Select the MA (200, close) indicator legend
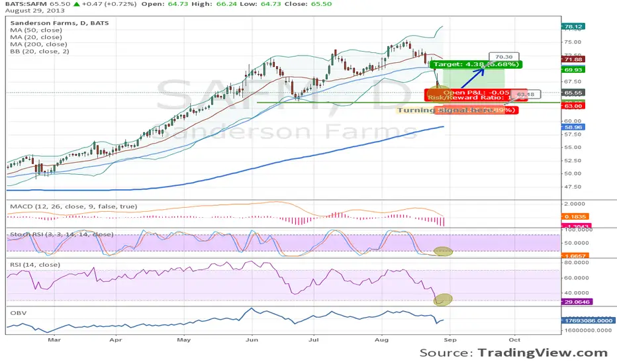This screenshot has width=617, height=364. (x=38, y=44)
